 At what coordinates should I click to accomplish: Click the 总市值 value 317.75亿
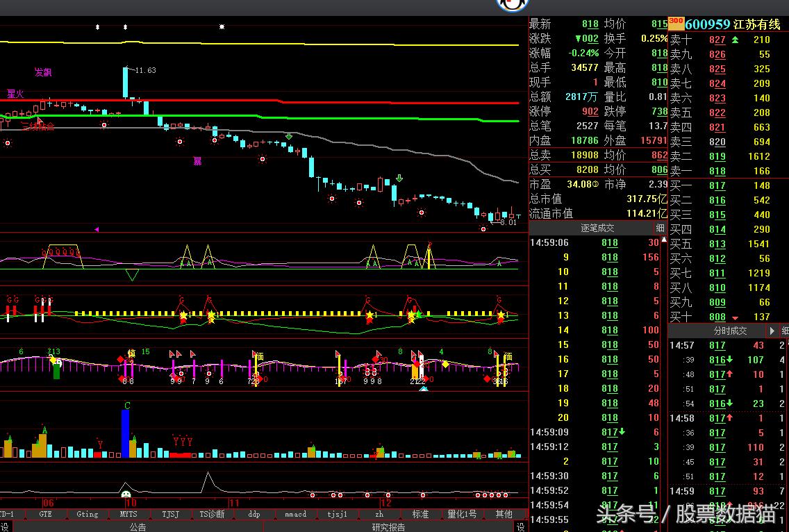(647, 199)
